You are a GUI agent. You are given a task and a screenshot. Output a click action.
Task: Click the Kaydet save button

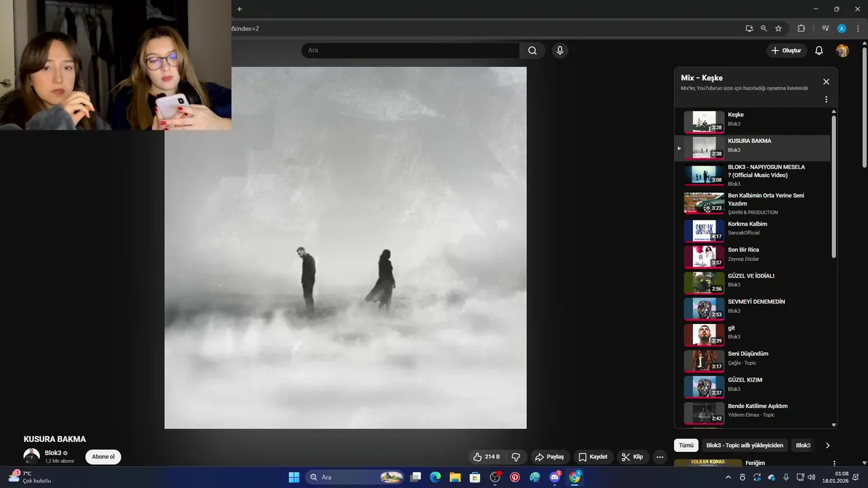[593, 457]
